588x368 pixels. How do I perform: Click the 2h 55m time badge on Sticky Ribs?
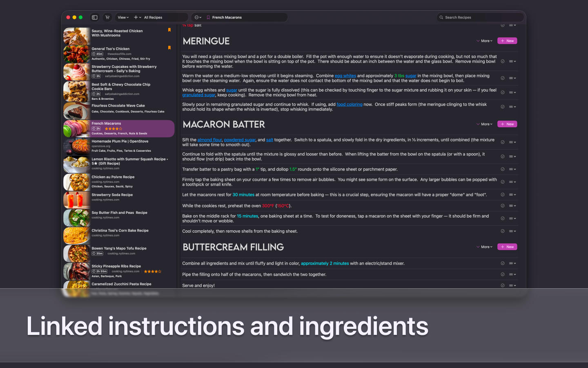tap(100, 271)
